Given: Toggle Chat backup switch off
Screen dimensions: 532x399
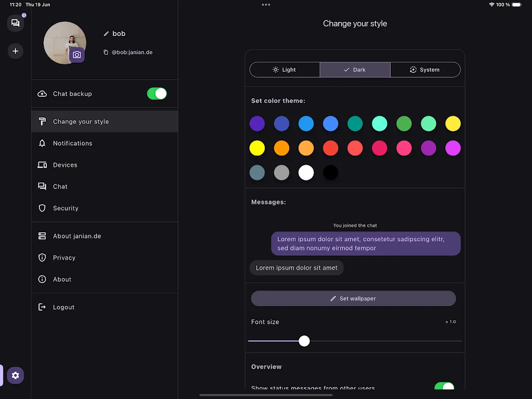Looking at the screenshot, I should 157,94.
